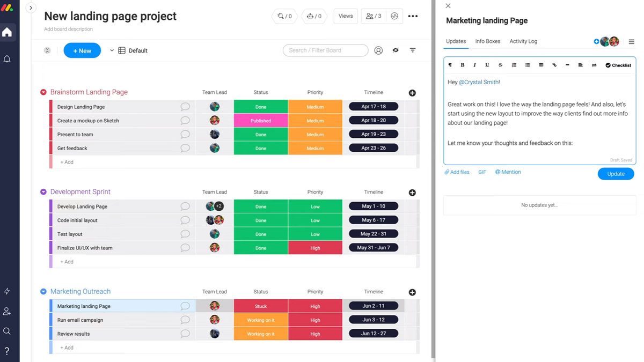Image resolution: width=644 pixels, height=362 pixels.
Task: Toggle hidden columns with the eye icon
Action: point(396,50)
